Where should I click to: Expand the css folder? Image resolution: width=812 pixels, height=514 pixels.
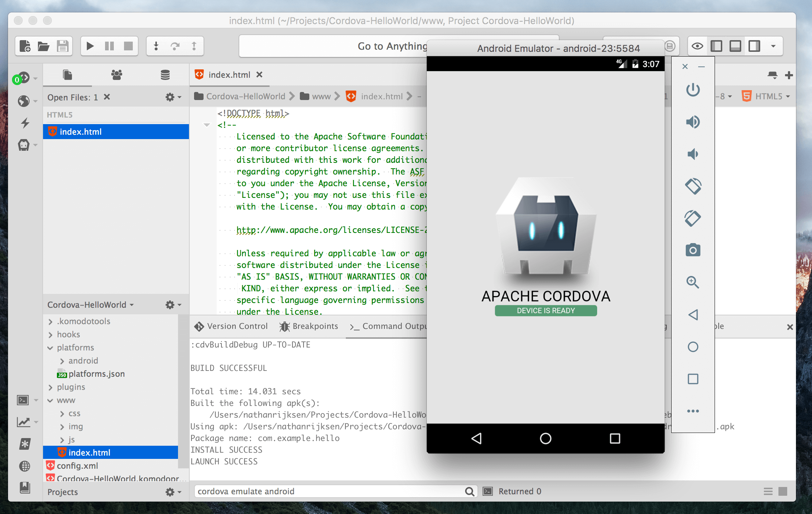click(x=62, y=414)
